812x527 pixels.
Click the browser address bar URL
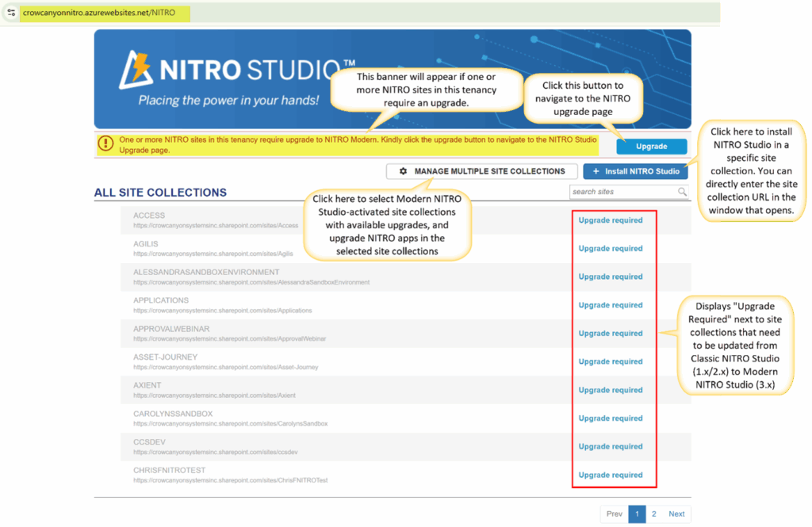pos(99,13)
